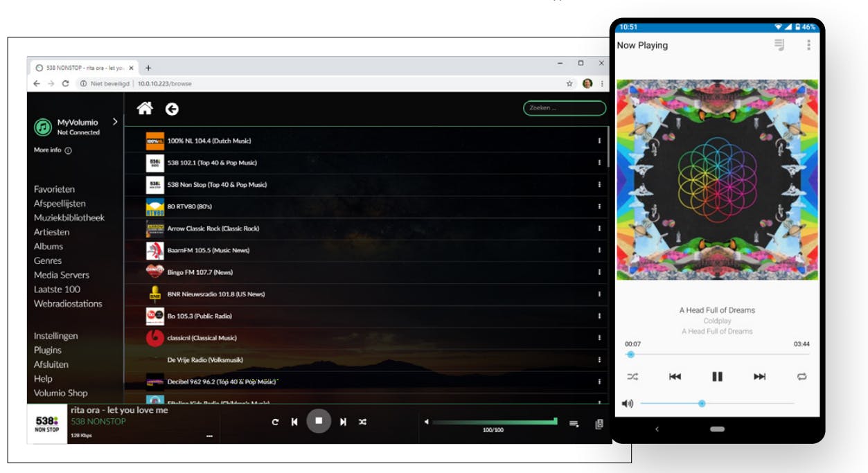Click the phone track progress slider
The width and height of the screenshot is (868, 473).
(x=717, y=355)
